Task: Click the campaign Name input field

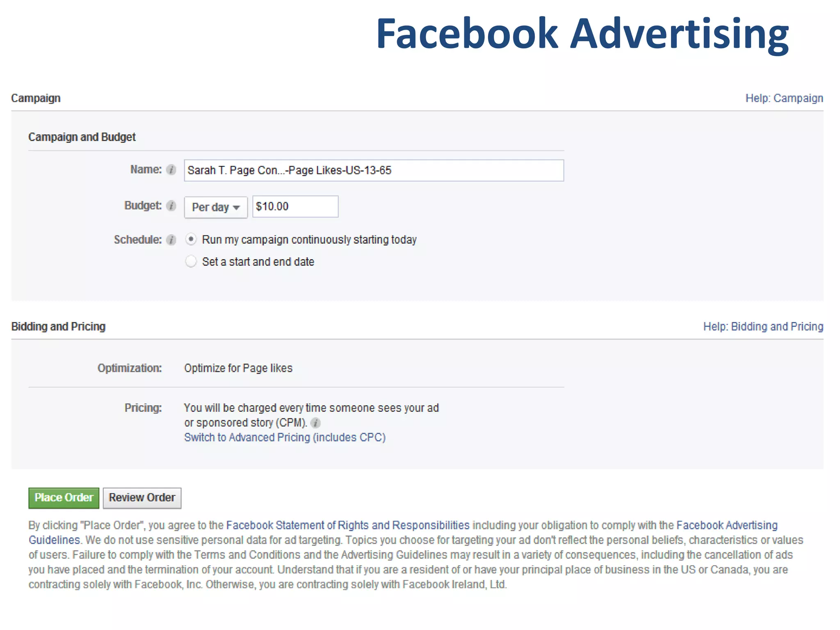Action: [x=374, y=170]
